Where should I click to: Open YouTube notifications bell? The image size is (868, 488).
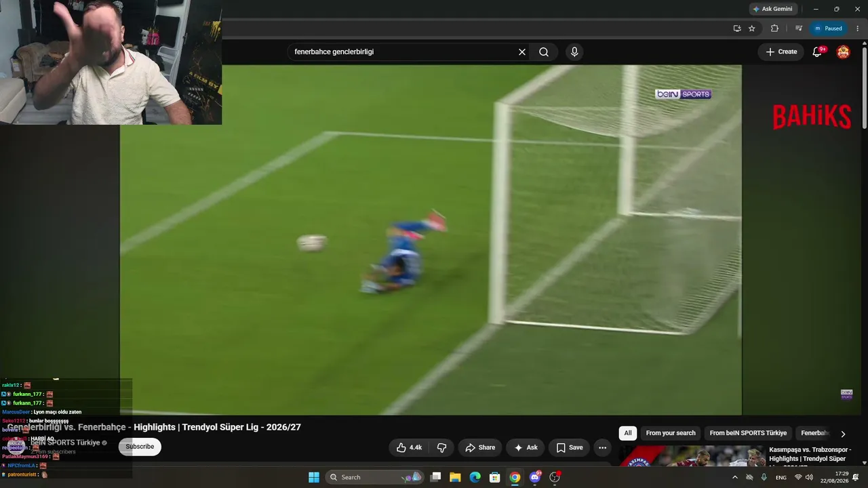(817, 52)
